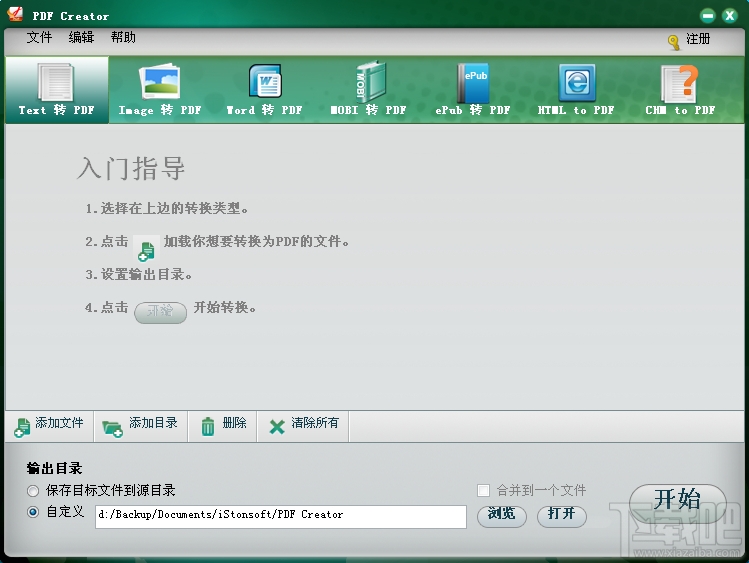This screenshot has height=563, width=749.
Task: Click the 添加目录 add-folder icon
Action: click(x=113, y=428)
